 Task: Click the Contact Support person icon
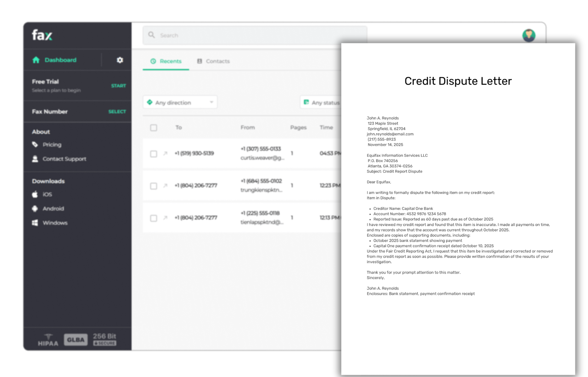(35, 159)
